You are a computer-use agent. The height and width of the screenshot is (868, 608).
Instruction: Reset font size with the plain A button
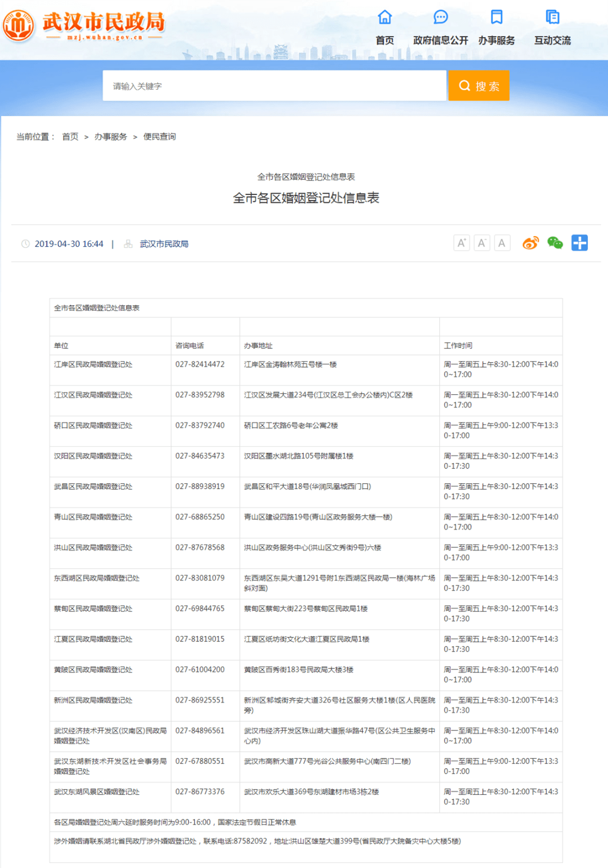click(x=502, y=242)
